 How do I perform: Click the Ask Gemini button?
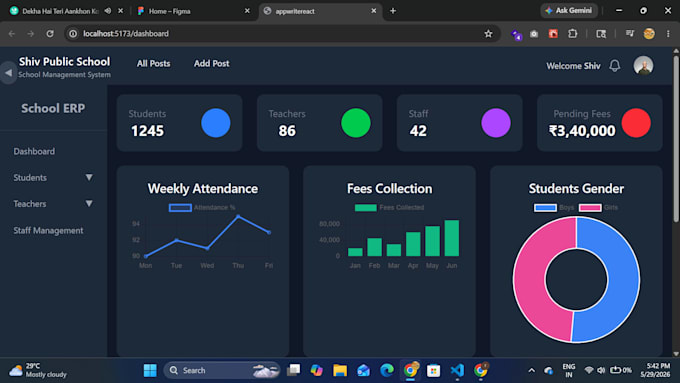pyautogui.click(x=569, y=10)
